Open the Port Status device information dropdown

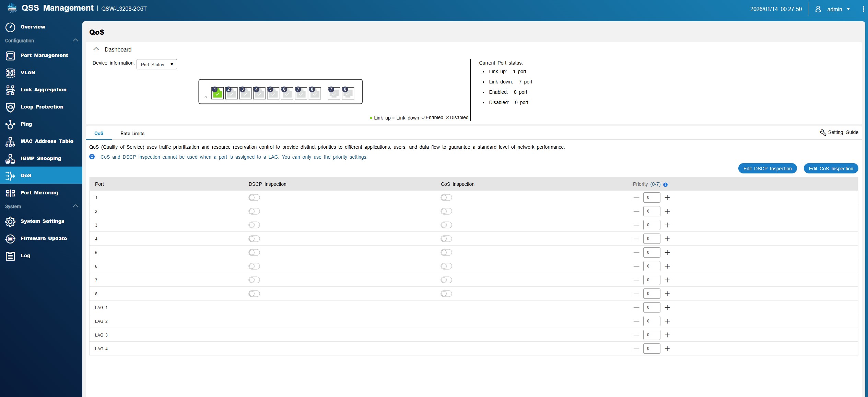click(x=157, y=65)
